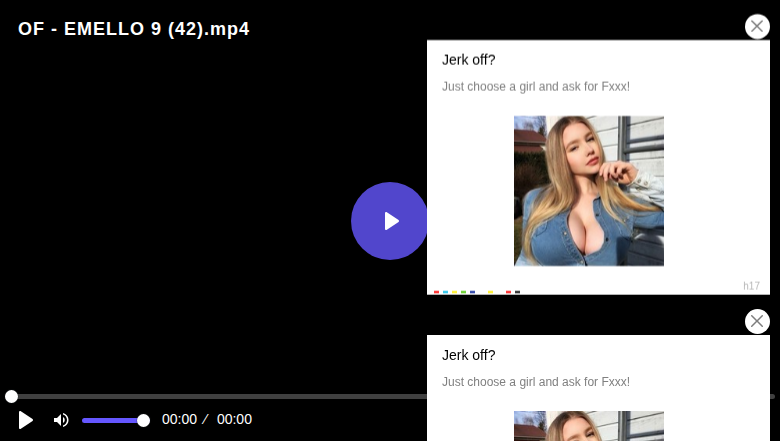The width and height of the screenshot is (780, 441).
Task: Click the video title EMELLO 9 (42).mp4
Action: 134,29
